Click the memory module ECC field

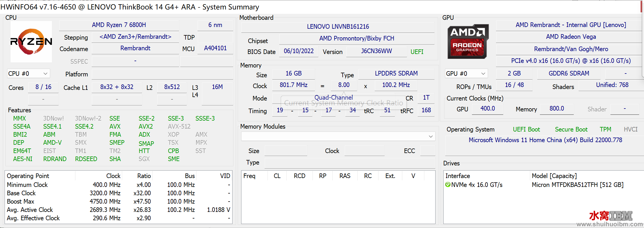(428, 150)
